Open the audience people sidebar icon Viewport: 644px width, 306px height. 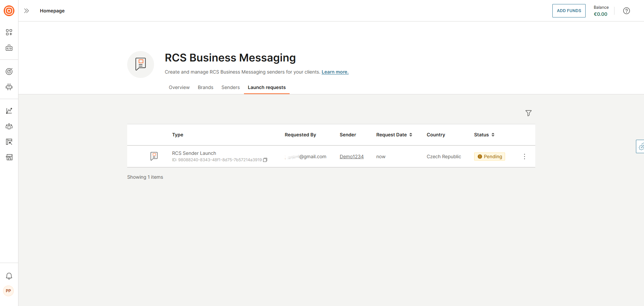[x=9, y=126]
